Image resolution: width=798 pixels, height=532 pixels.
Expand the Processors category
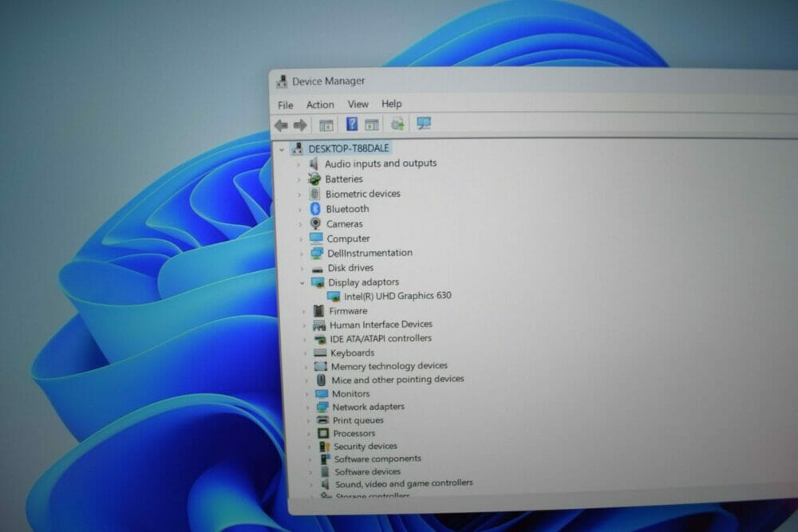(x=308, y=434)
